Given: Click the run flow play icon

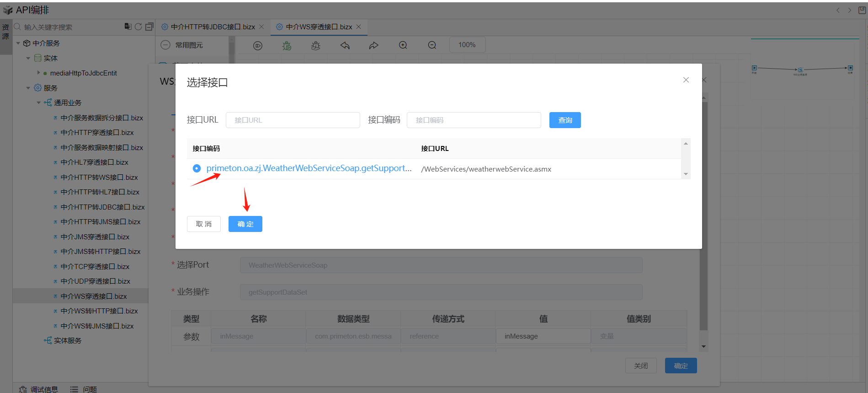Looking at the screenshot, I should click(x=258, y=45).
